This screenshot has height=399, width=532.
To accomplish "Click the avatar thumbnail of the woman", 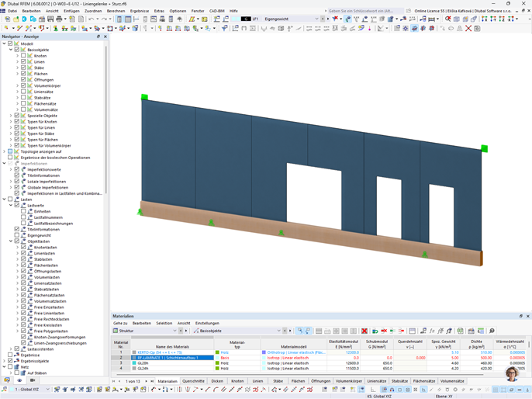I will click(513, 374).
